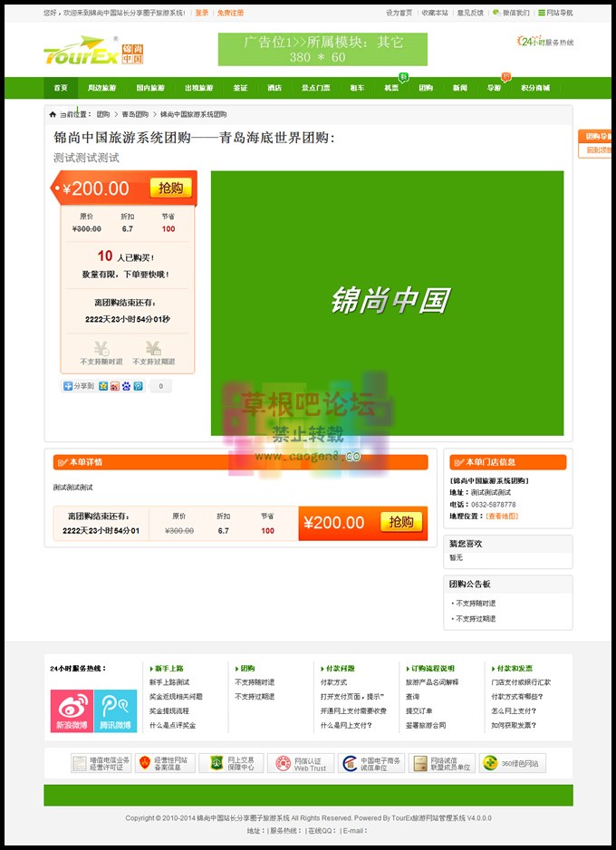Share to QQ Zone star icon
This screenshot has width=616, height=850.
tap(103, 386)
